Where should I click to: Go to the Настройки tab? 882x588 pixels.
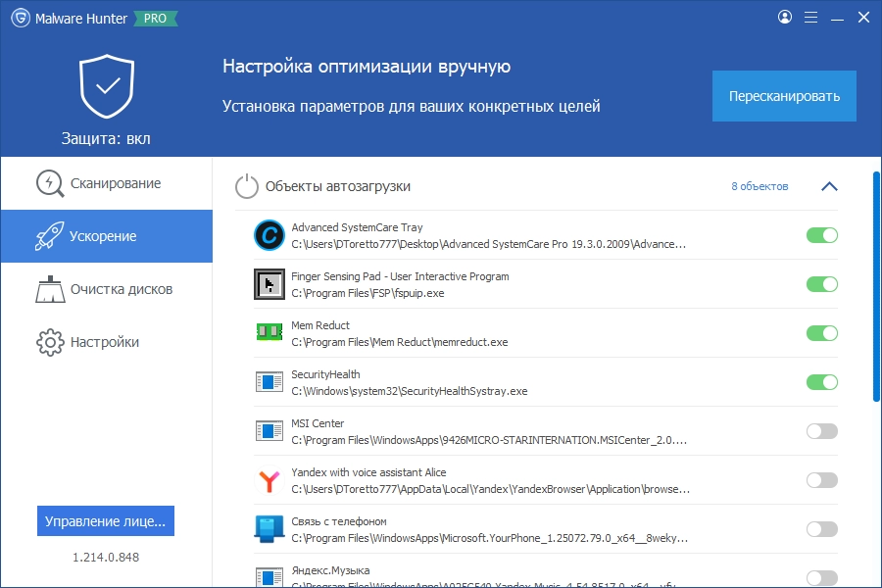pos(106,342)
